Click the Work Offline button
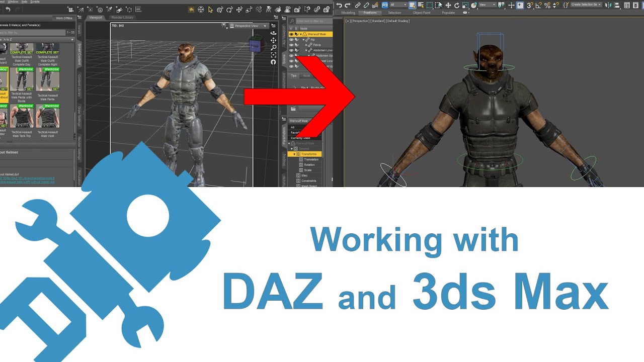 [64, 18]
